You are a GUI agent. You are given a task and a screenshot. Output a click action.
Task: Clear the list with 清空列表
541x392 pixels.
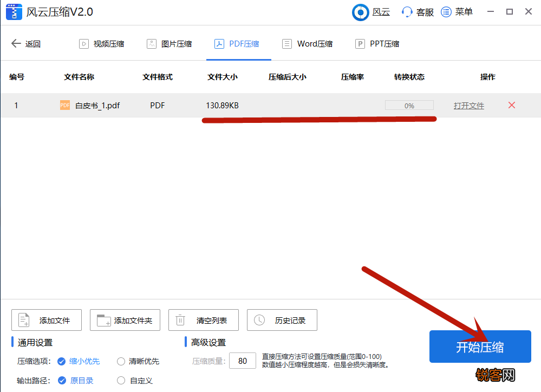(204, 320)
